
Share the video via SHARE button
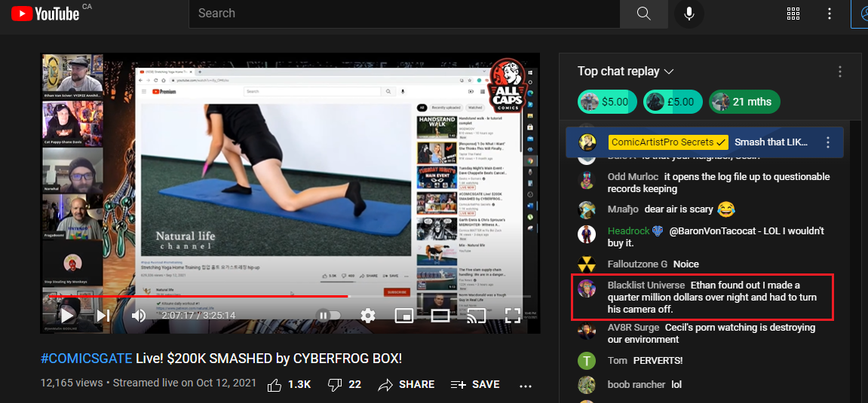tap(406, 384)
